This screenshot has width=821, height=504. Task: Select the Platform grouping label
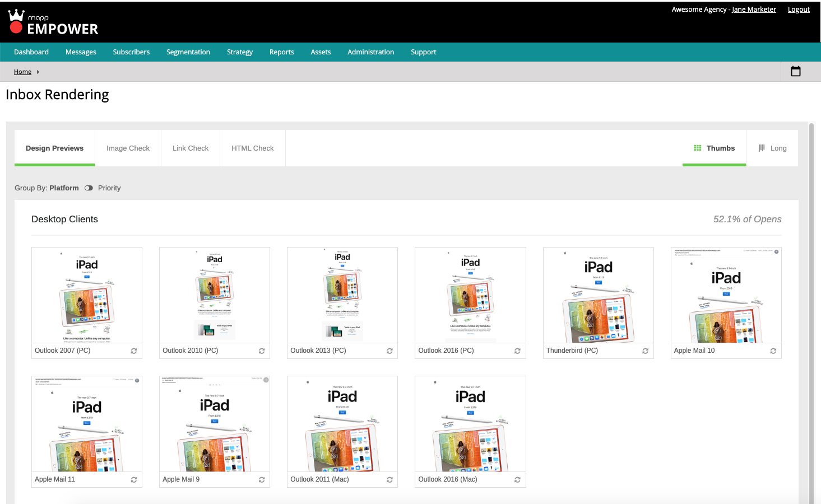(64, 188)
